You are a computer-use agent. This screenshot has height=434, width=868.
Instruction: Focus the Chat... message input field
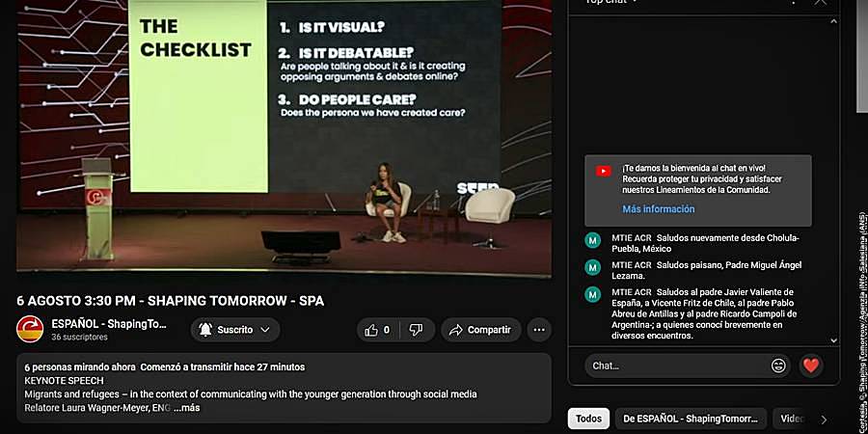click(688, 366)
